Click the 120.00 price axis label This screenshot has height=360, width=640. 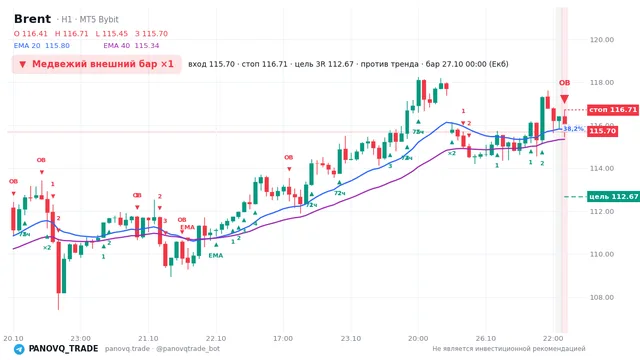pos(602,40)
